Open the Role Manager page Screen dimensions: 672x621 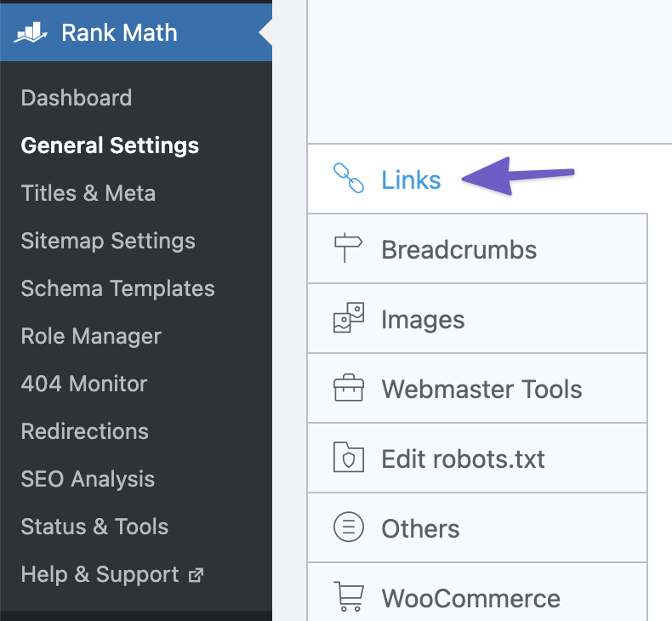click(x=91, y=336)
